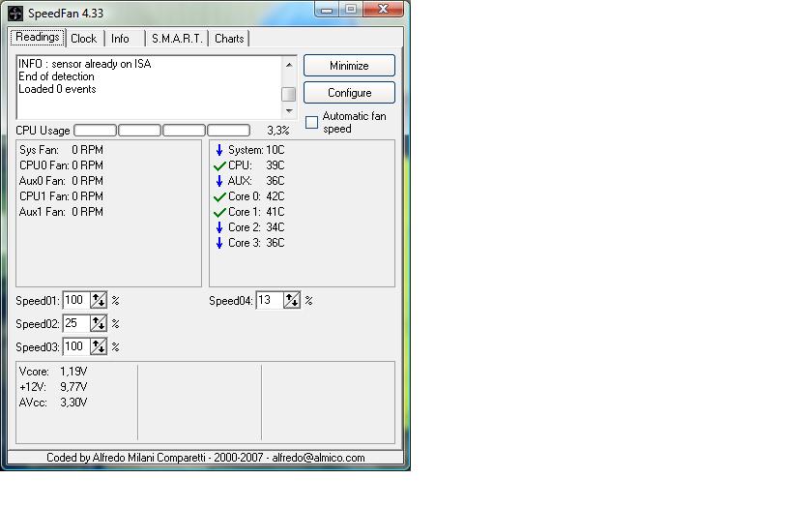Select the 'Aux0 Fan: 0 RPM' reading
Viewport: 812px width, 508px height.
coord(61,181)
